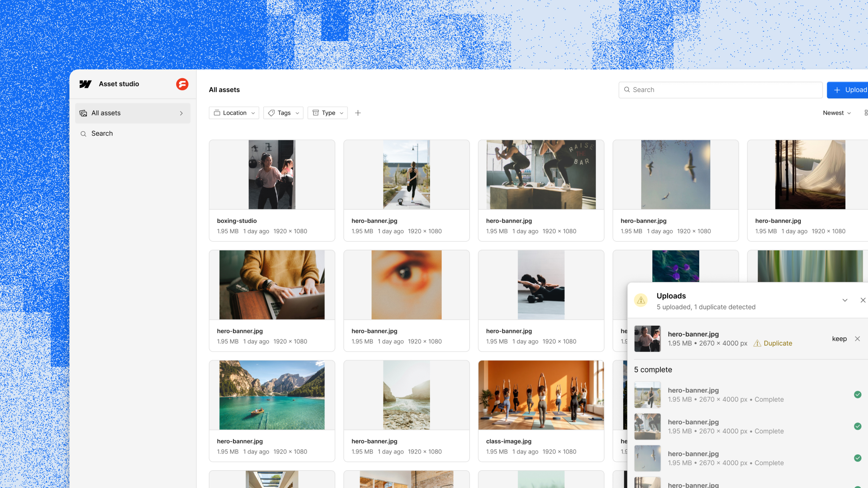Image resolution: width=868 pixels, height=488 pixels.
Task: Select the flying birds image thumbnail
Action: pyautogui.click(x=676, y=175)
